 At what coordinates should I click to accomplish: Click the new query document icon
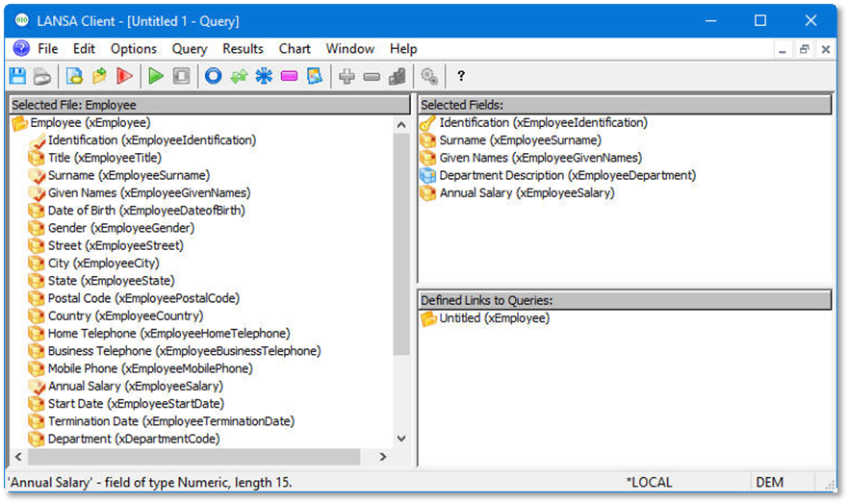tap(74, 76)
